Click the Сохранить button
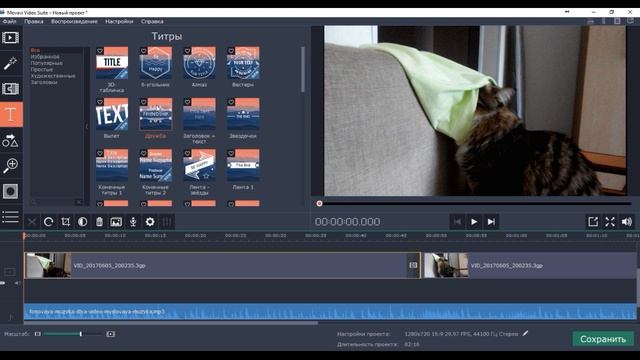The image size is (640, 360). (603, 339)
